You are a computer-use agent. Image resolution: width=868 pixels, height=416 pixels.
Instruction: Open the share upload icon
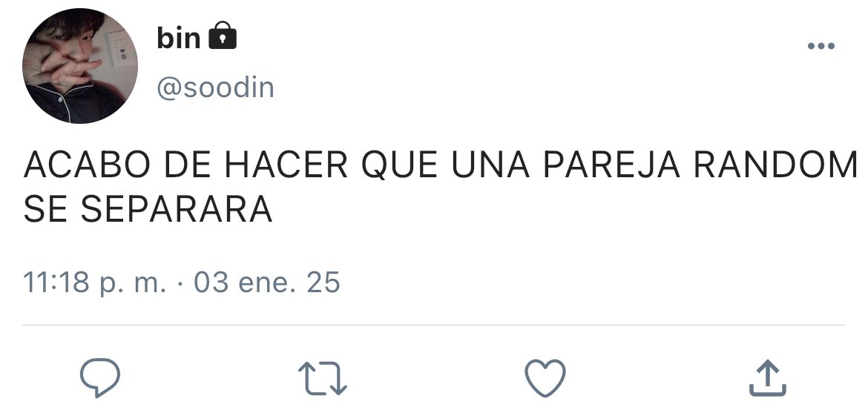tap(768, 378)
